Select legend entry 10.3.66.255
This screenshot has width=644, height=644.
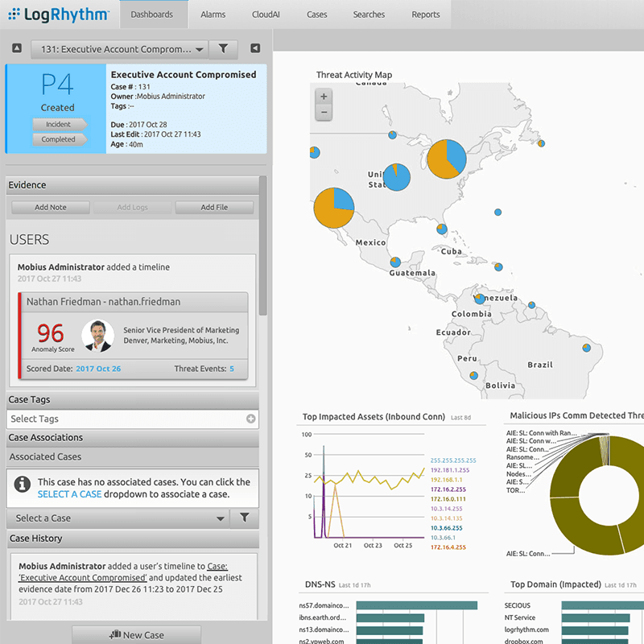click(447, 528)
